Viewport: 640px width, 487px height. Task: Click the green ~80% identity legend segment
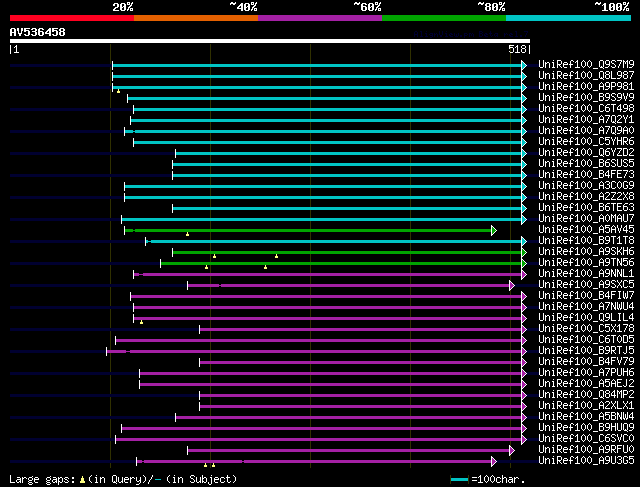[x=444, y=18]
